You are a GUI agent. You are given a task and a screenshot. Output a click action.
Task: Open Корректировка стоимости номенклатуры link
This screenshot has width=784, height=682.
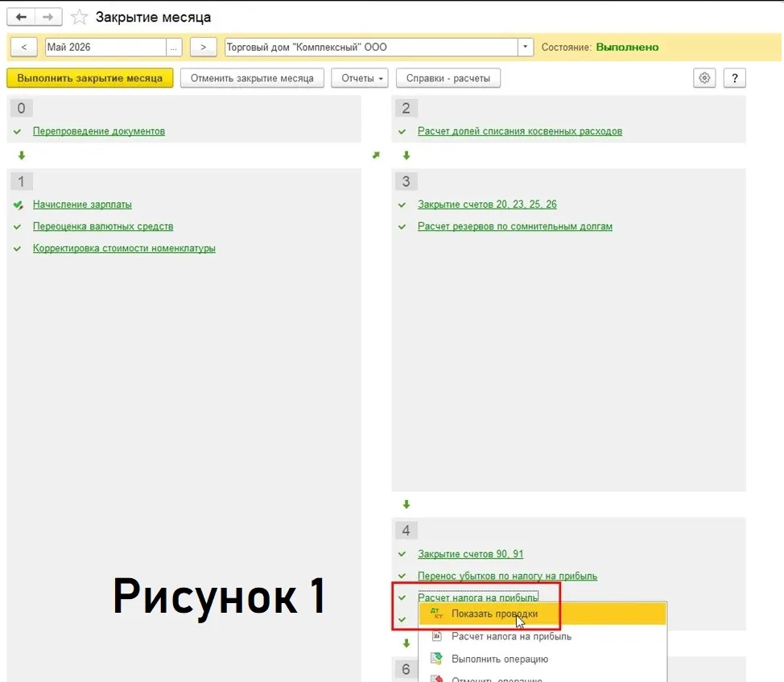click(x=124, y=248)
